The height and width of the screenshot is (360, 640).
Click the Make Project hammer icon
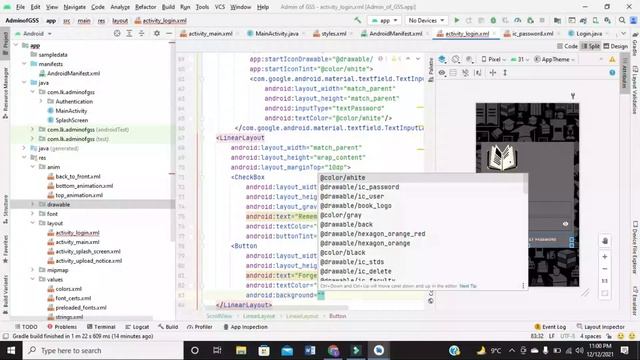click(x=358, y=20)
